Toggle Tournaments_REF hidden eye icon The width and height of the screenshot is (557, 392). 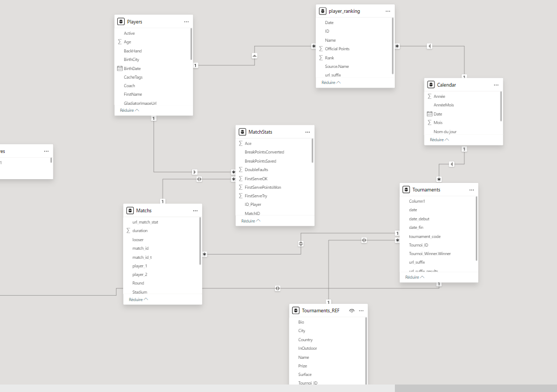click(352, 311)
